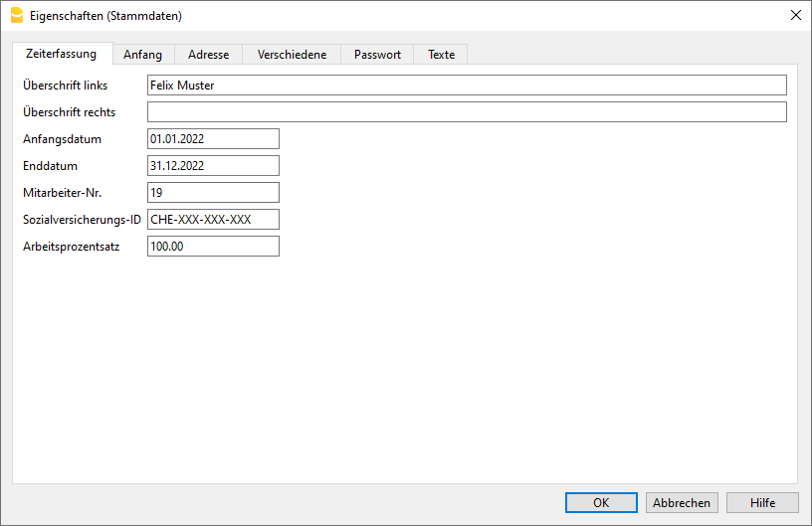Click the Sozialversicherungs-ID text label
This screenshot has height=526, width=812.
pos(82,220)
